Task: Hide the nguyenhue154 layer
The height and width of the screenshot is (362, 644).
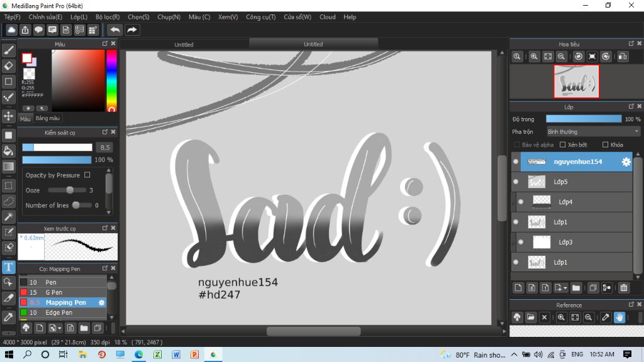Action: (516, 162)
